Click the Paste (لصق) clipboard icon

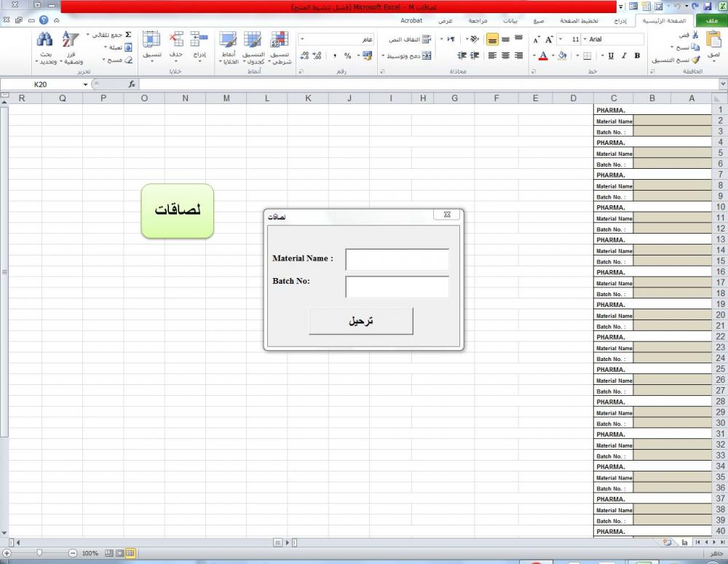[713, 40]
